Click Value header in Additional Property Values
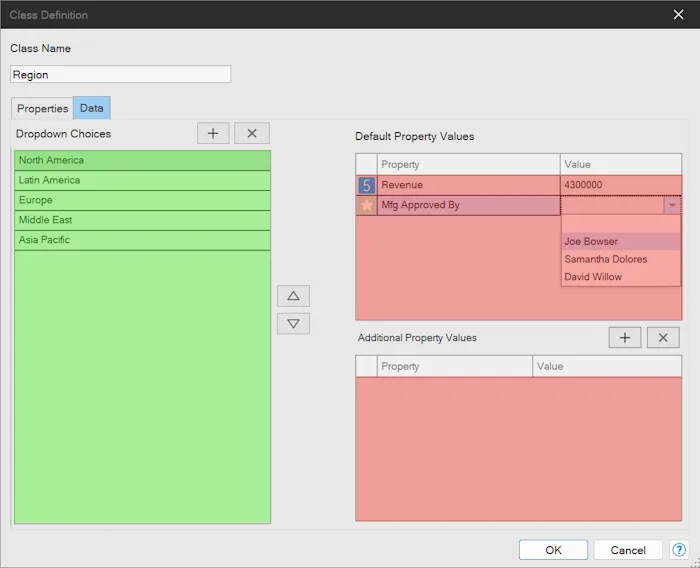The height and width of the screenshot is (568, 700). (607, 366)
